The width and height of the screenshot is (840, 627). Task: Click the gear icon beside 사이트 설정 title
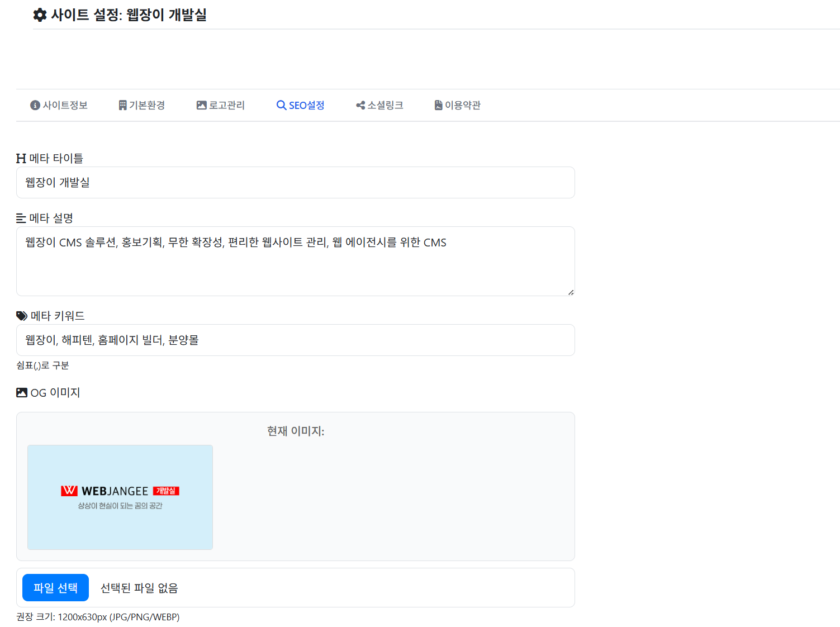(39, 15)
